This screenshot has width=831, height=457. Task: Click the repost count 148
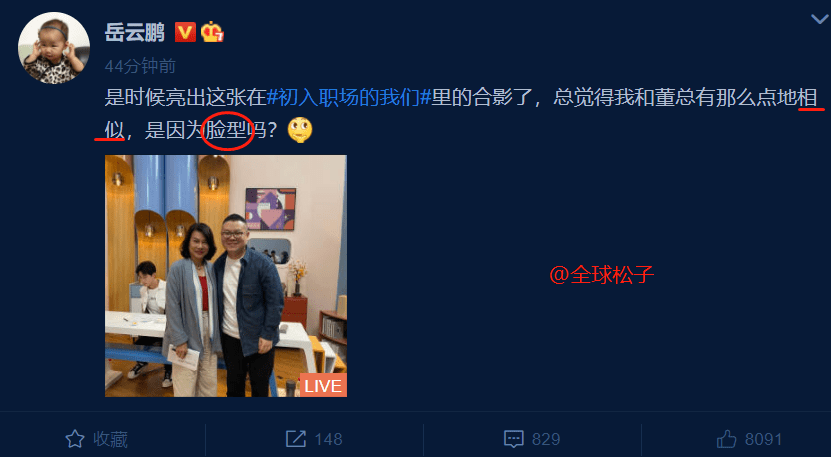(x=328, y=440)
